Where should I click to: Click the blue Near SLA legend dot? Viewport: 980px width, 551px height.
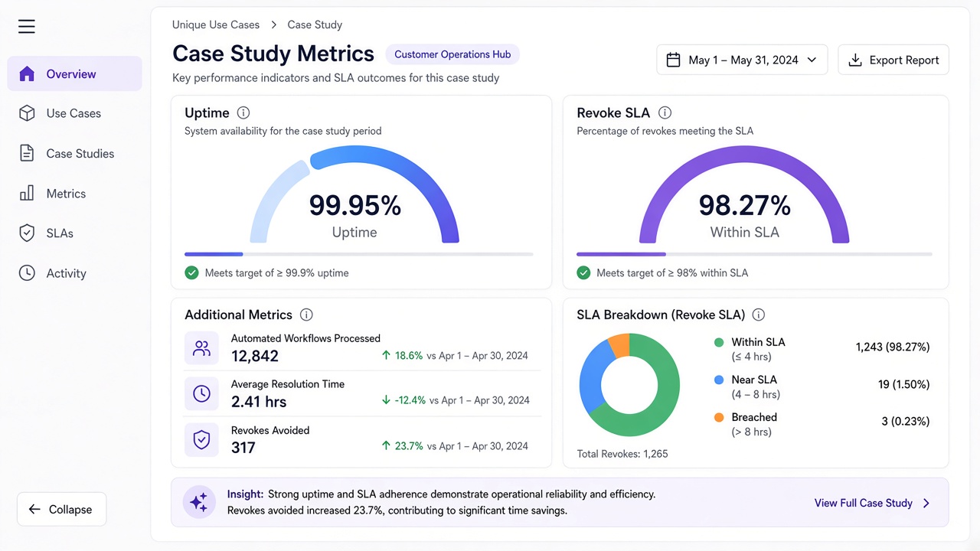click(x=719, y=380)
